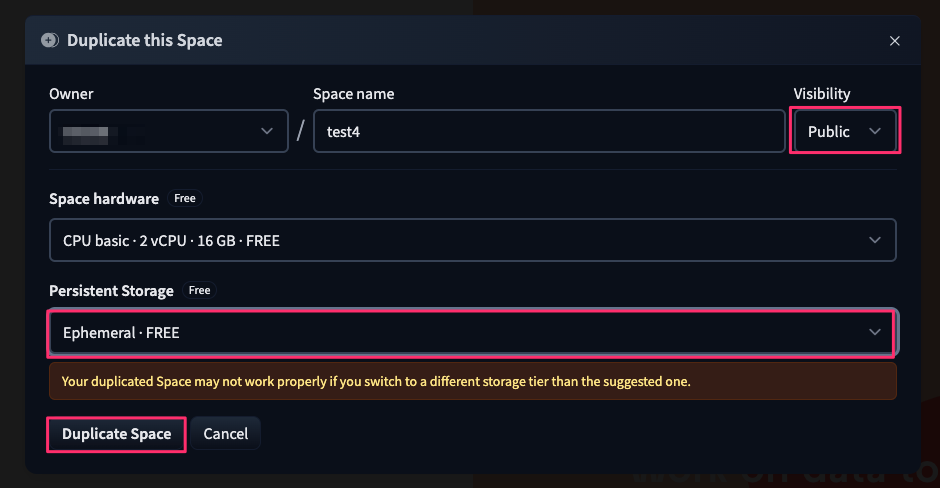Image resolution: width=940 pixels, height=488 pixels.
Task: Cancel the space duplication
Action: pos(225,434)
